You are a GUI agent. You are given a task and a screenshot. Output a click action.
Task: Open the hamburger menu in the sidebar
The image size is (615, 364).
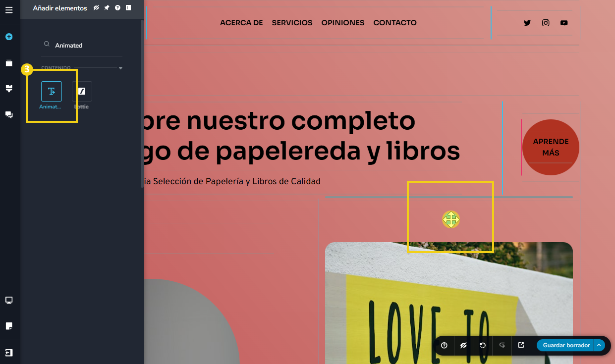click(9, 9)
